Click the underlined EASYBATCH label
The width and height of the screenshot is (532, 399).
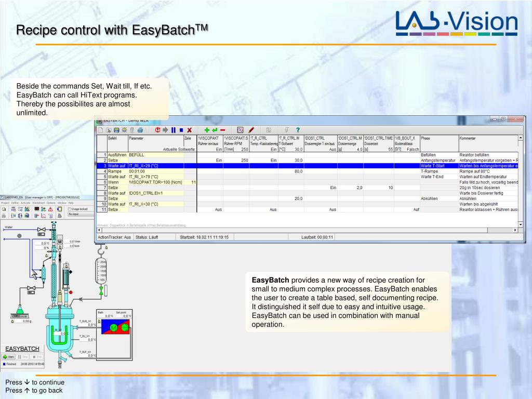click(x=22, y=349)
